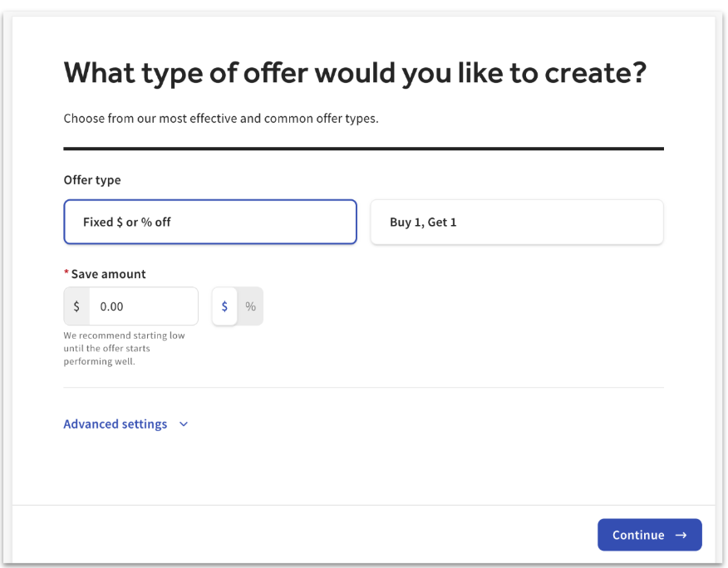Click the empty footer area left of Continue
The image size is (728, 568).
point(299,536)
